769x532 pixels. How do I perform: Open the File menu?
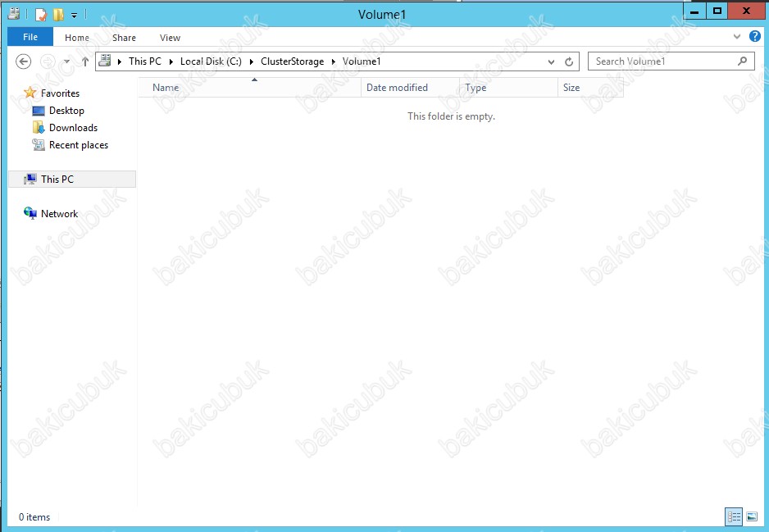30,37
